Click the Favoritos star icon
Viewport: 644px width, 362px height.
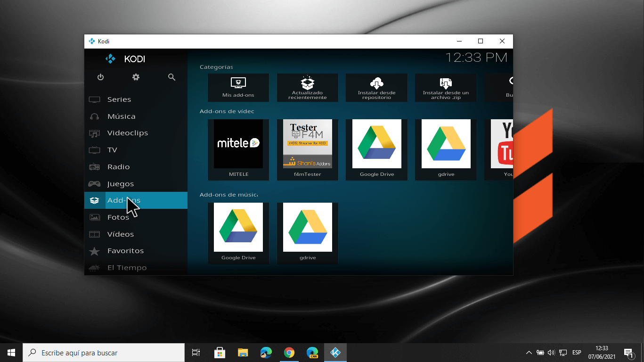tap(94, 251)
